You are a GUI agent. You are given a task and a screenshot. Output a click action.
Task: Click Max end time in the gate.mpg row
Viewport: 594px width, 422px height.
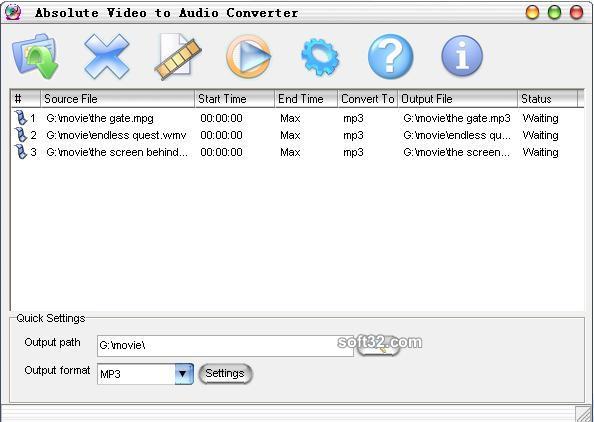coord(290,118)
